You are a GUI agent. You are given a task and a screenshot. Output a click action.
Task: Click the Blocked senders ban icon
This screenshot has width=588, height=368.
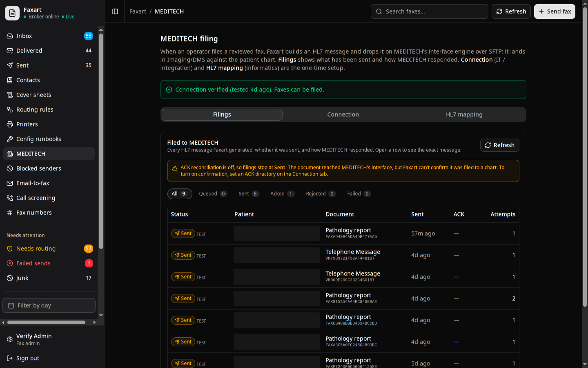coord(10,168)
